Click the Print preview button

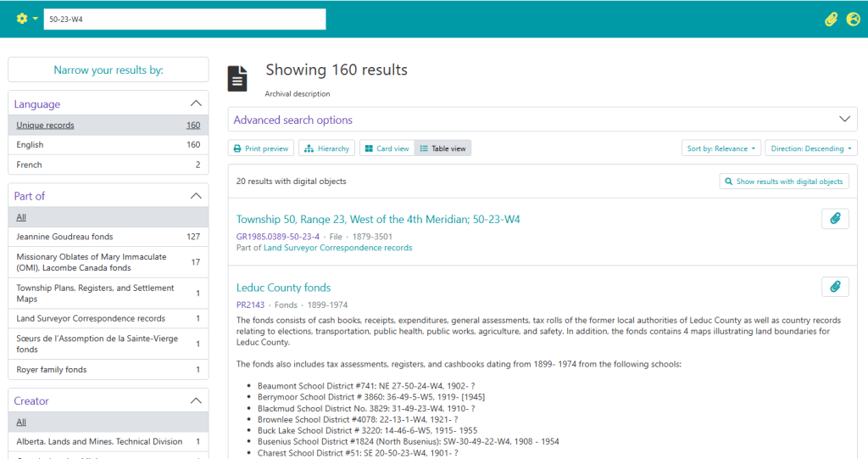[x=261, y=148]
